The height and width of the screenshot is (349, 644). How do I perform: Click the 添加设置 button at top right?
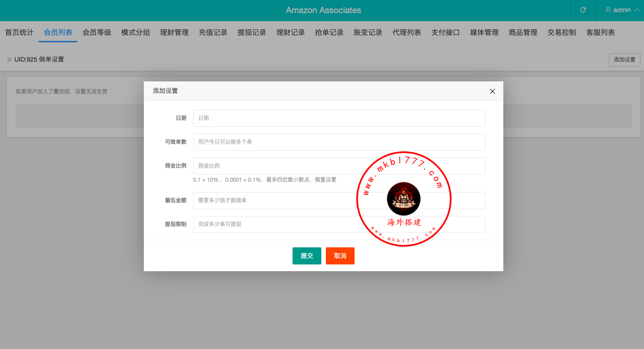(x=625, y=60)
